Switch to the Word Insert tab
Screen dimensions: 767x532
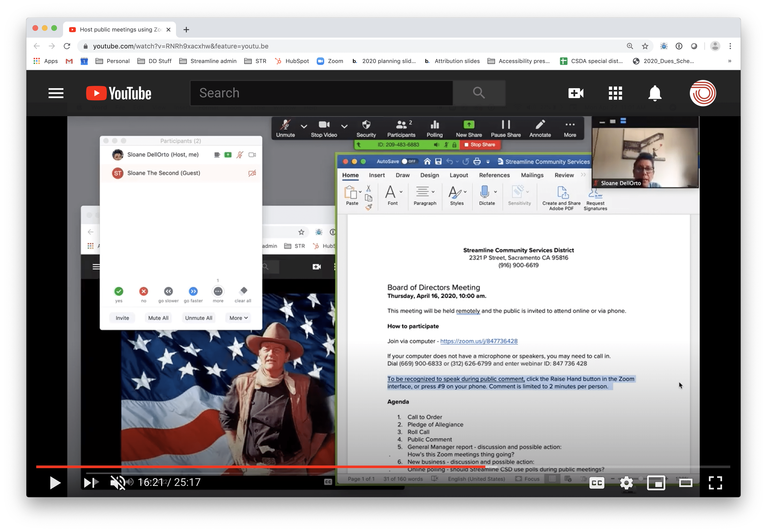[x=376, y=175]
